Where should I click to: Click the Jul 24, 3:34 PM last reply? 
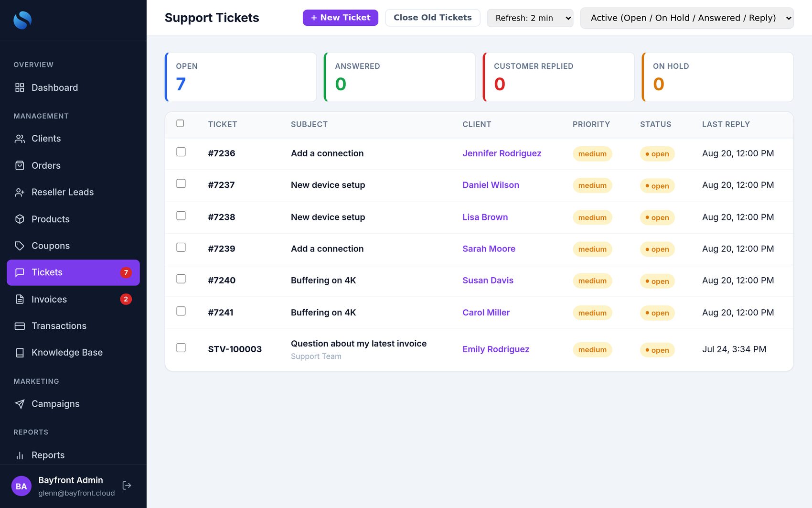(734, 349)
